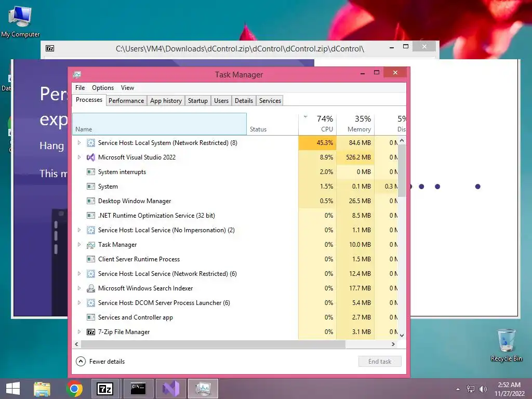This screenshot has width=532, height=399.
Task: Click the 45.3% CPU cell
Action: [x=317, y=143]
